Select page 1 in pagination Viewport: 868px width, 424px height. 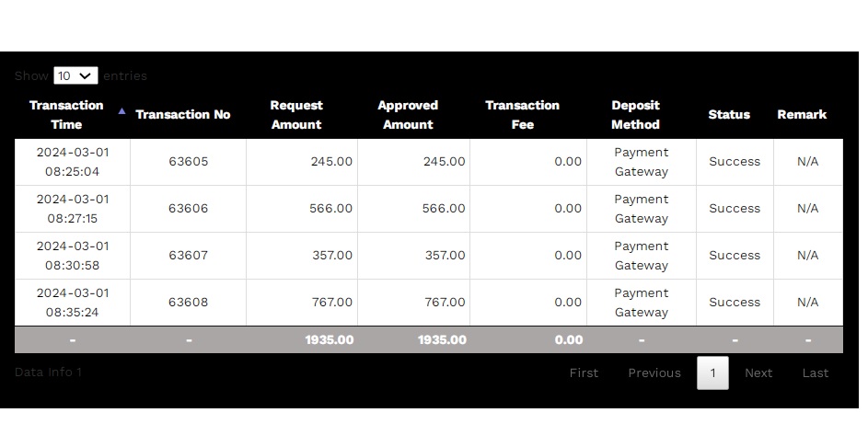pos(712,373)
